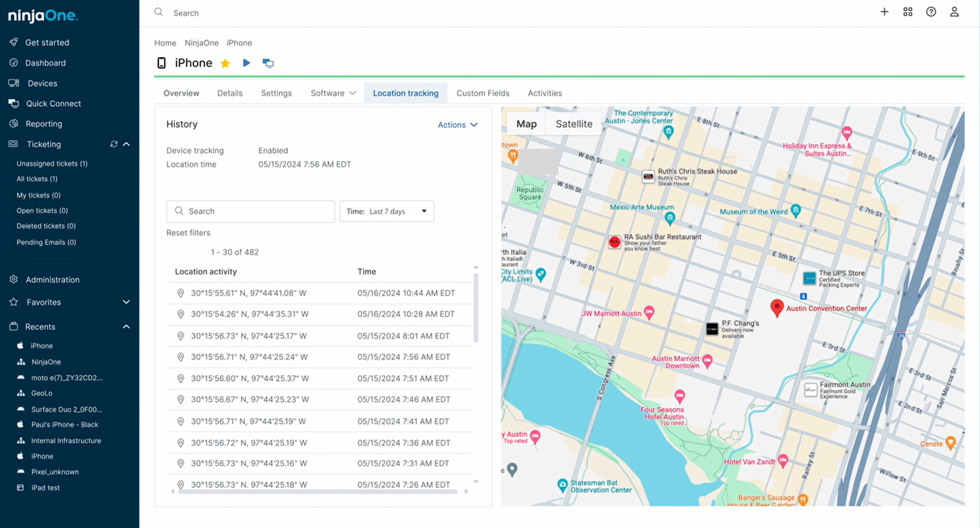
Task: Click the Reset filters link
Action: 188,233
